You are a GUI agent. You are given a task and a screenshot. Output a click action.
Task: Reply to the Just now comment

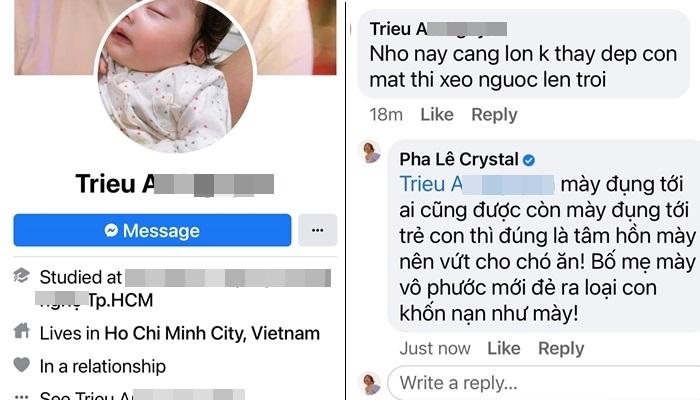click(x=561, y=348)
